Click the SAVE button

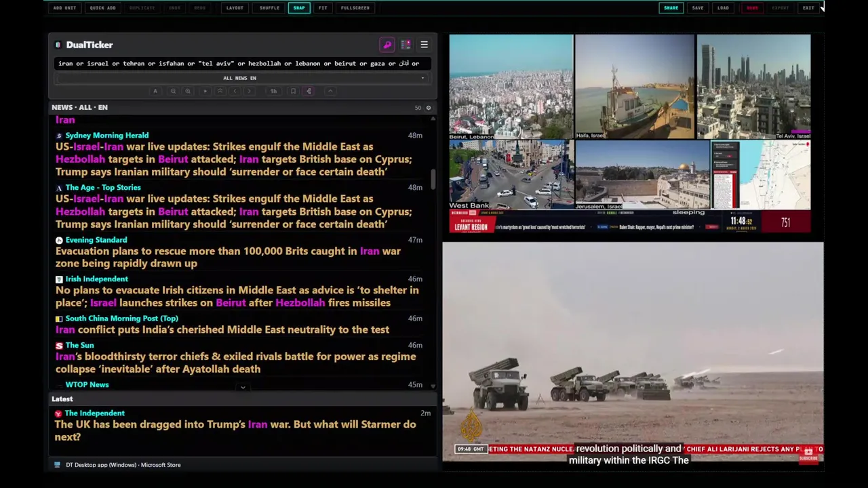click(x=698, y=8)
